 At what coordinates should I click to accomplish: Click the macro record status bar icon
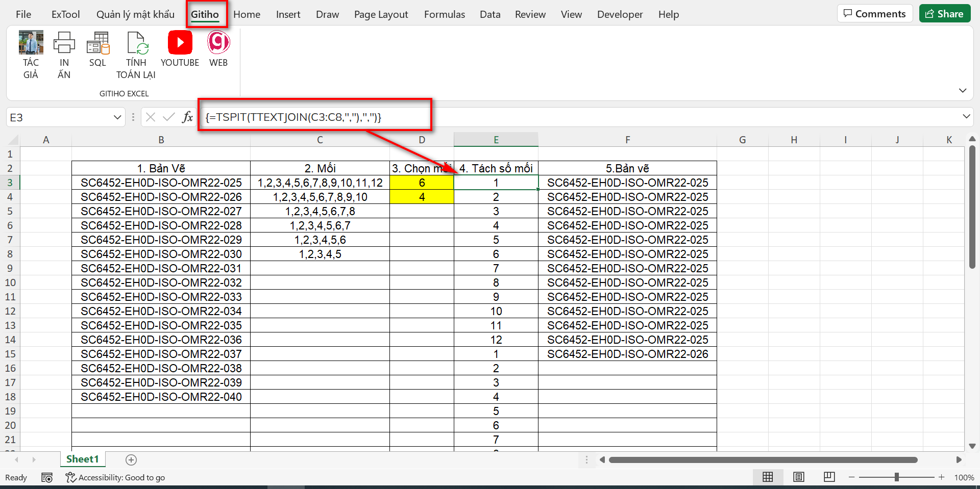(x=47, y=478)
